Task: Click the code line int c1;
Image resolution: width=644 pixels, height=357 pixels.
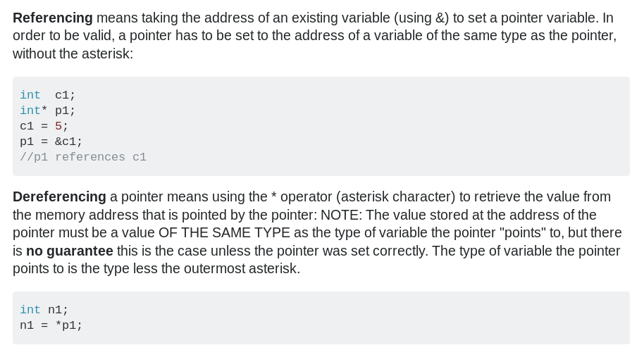Action: [48, 95]
